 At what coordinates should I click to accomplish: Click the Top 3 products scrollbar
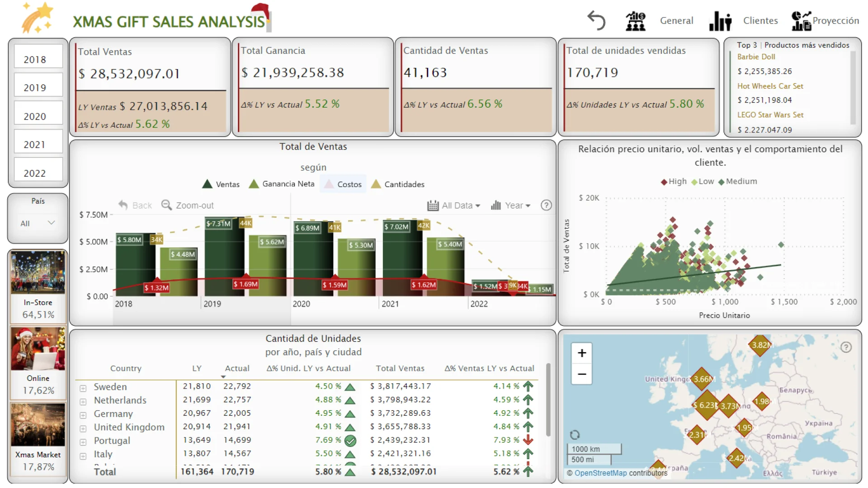coord(853,88)
